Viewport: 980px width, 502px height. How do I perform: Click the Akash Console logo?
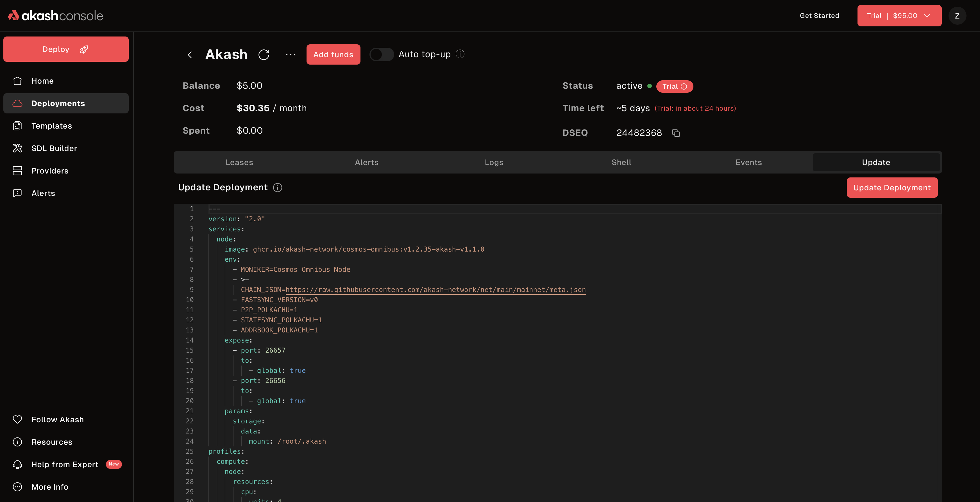(55, 15)
